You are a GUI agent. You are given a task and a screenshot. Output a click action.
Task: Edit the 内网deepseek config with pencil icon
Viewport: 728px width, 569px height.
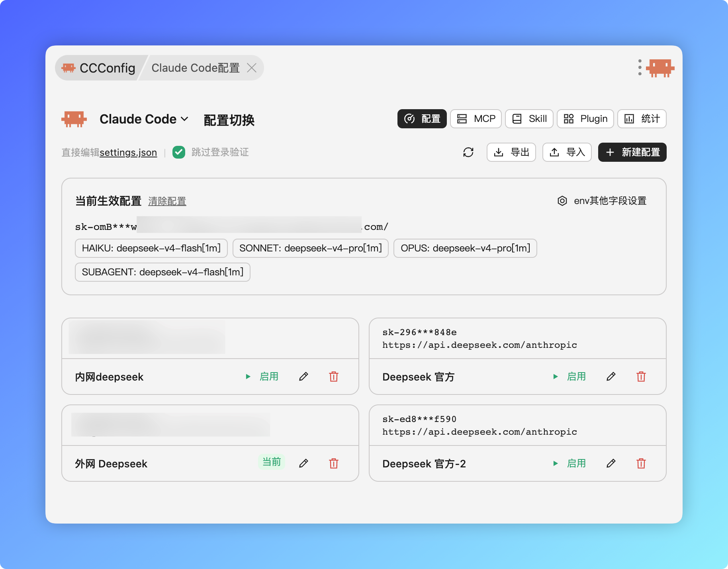pyautogui.click(x=303, y=377)
